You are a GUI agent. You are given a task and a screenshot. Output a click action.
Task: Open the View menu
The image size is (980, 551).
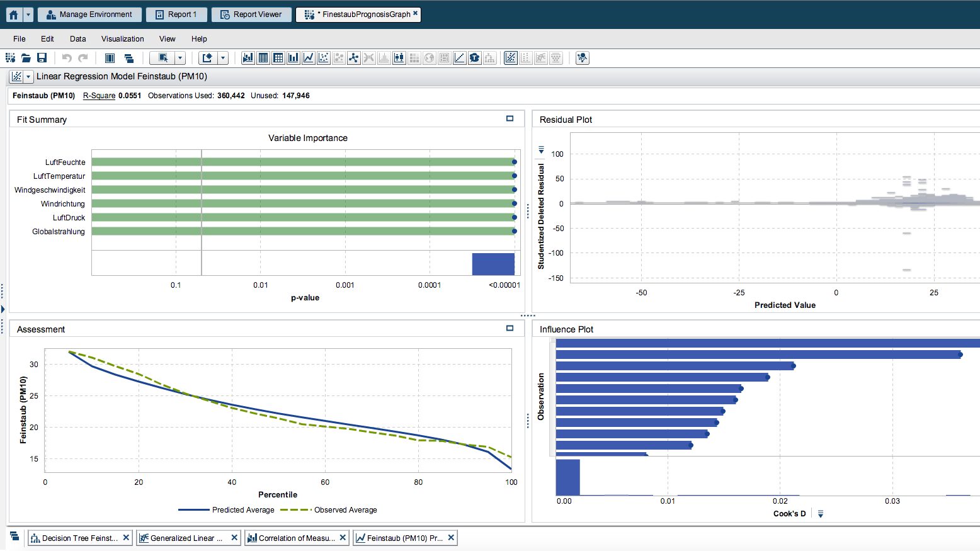pyautogui.click(x=168, y=39)
